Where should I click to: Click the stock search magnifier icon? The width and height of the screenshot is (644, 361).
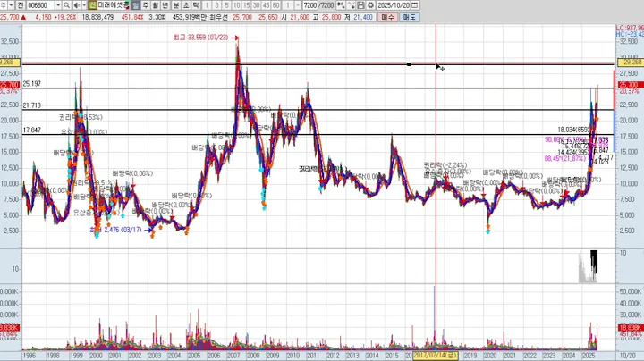point(66,5)
